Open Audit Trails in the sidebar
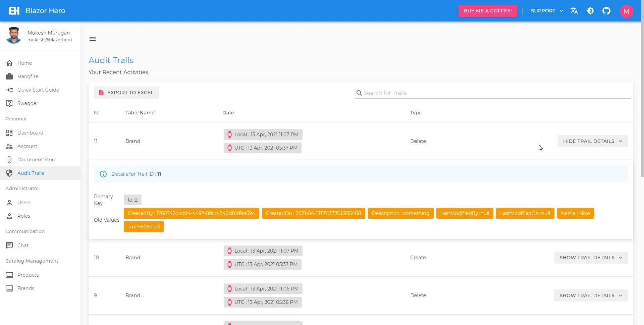The image size is (644, 325). (31, 173)
